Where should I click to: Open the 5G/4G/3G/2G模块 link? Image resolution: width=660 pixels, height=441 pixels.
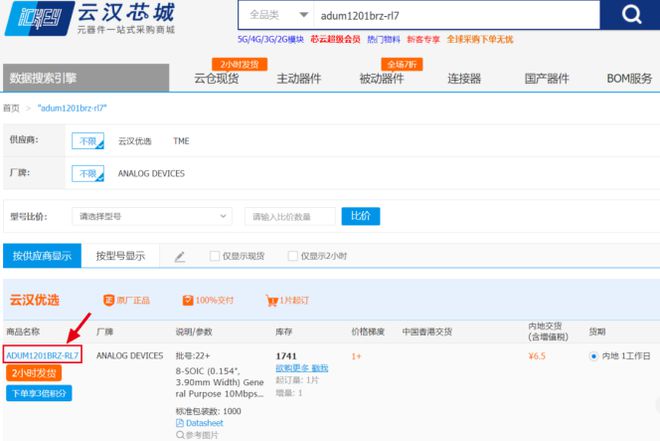pos(271,40)
